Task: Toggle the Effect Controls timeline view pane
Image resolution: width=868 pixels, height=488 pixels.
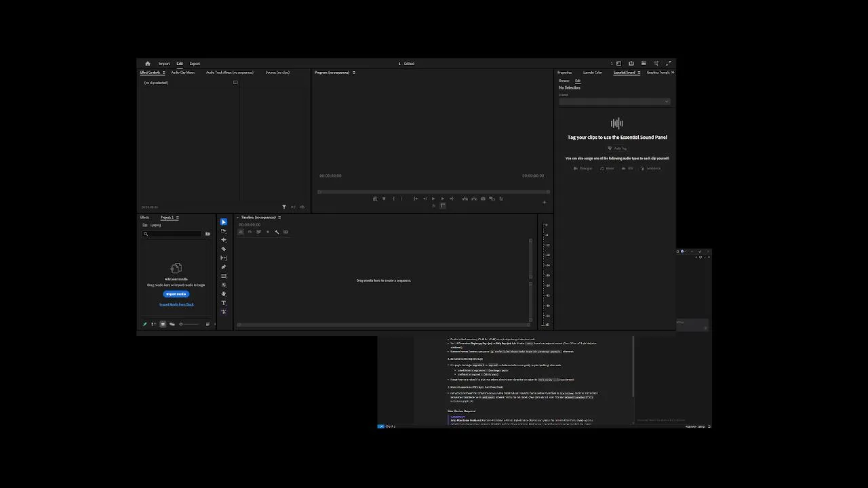Action: (x=235, y=83)
